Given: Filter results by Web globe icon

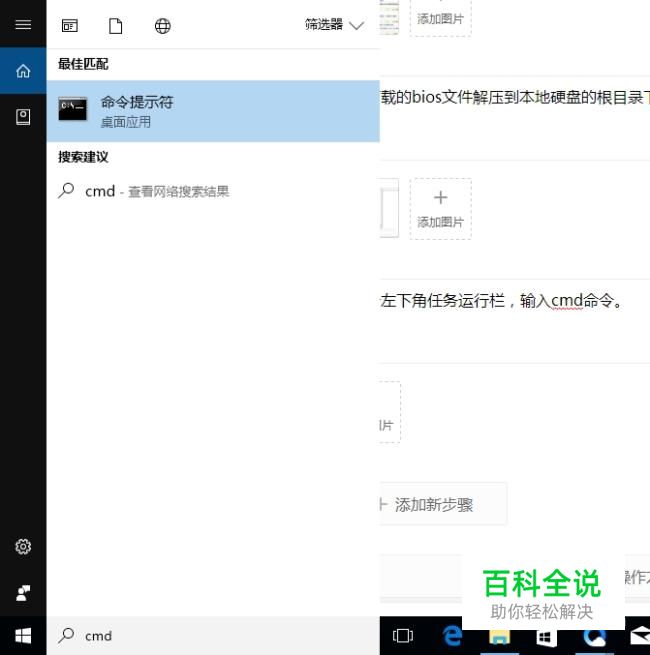Looking at the screenshot, I should (x=162, y=26).
